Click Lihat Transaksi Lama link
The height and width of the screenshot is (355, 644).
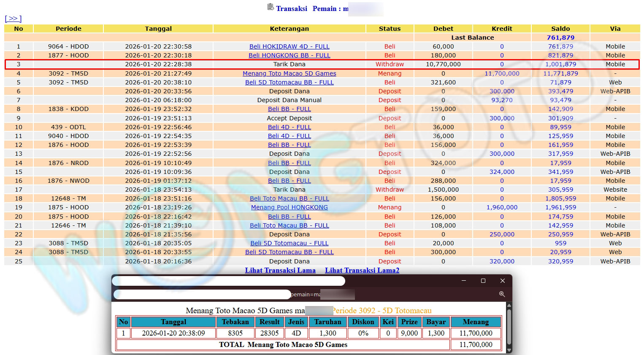[x=280, y=271]
